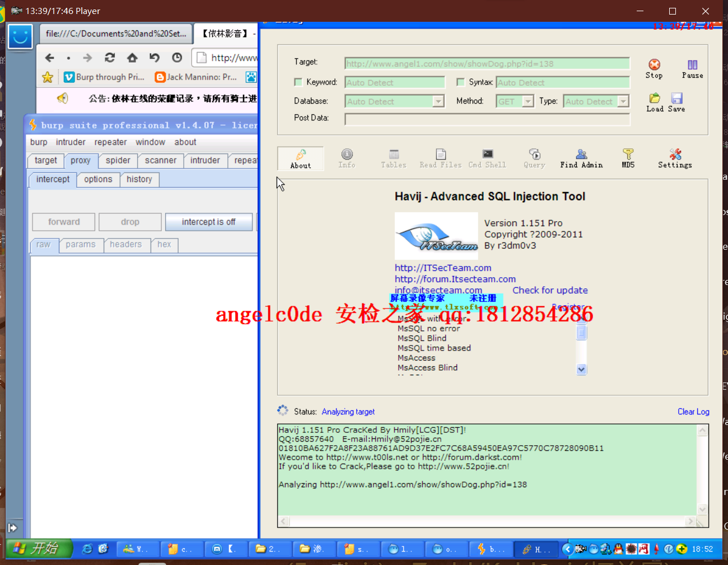The width and height of the screenshot is (728, 565).
Task: Click the browser home icon
Action: 132,58
